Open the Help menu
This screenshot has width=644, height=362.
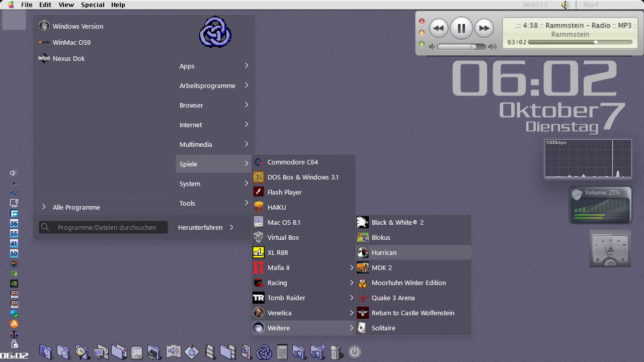point(118,5)
